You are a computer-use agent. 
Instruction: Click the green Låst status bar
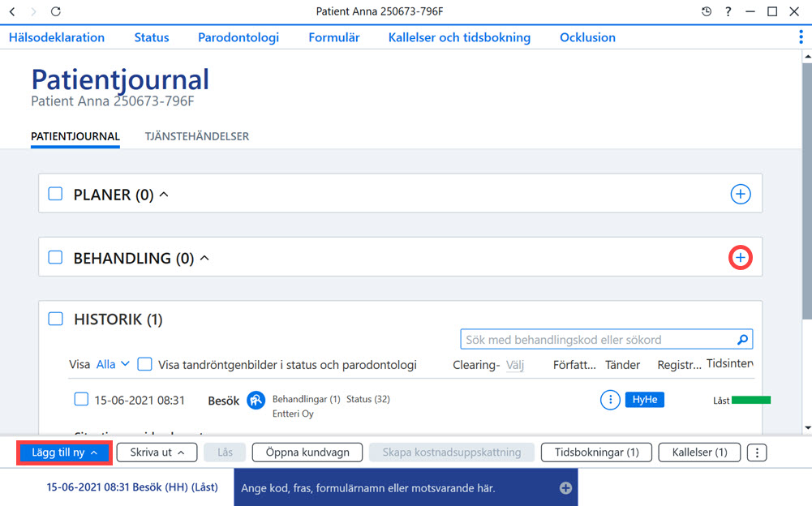pyautogui.click(x=751, y=400)
